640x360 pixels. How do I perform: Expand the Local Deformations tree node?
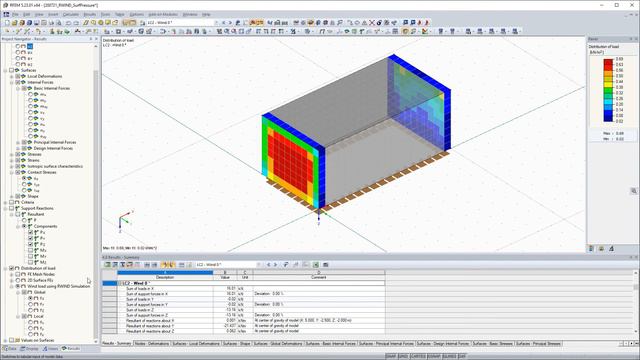[x=11, y=76]
